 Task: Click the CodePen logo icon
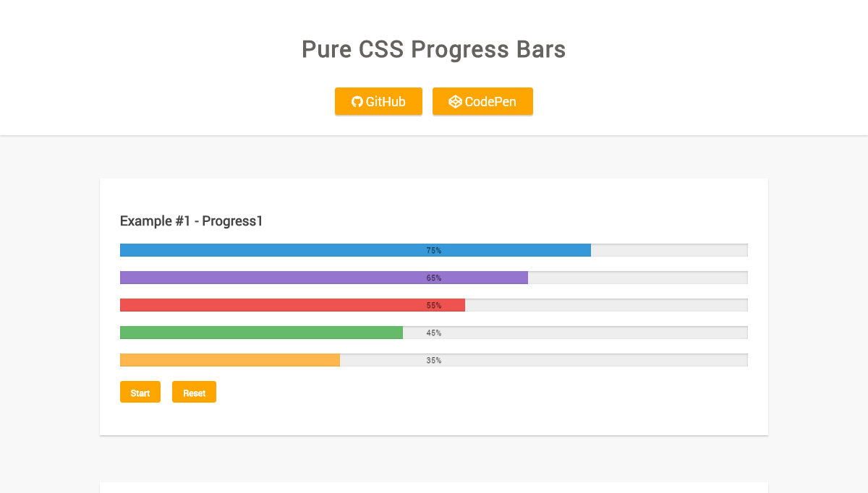tap(455, 102)
